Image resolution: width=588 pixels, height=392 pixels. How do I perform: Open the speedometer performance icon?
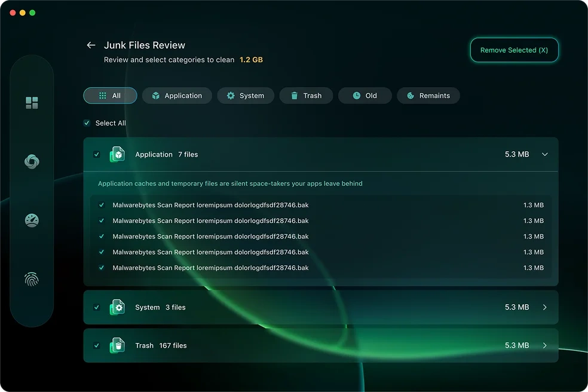coord(32,220)
